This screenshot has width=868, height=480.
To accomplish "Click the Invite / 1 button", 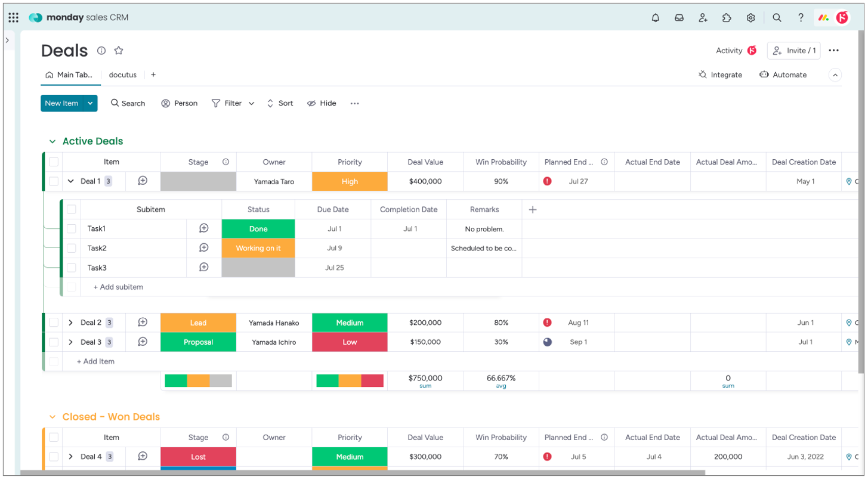I will coord(793,51).
